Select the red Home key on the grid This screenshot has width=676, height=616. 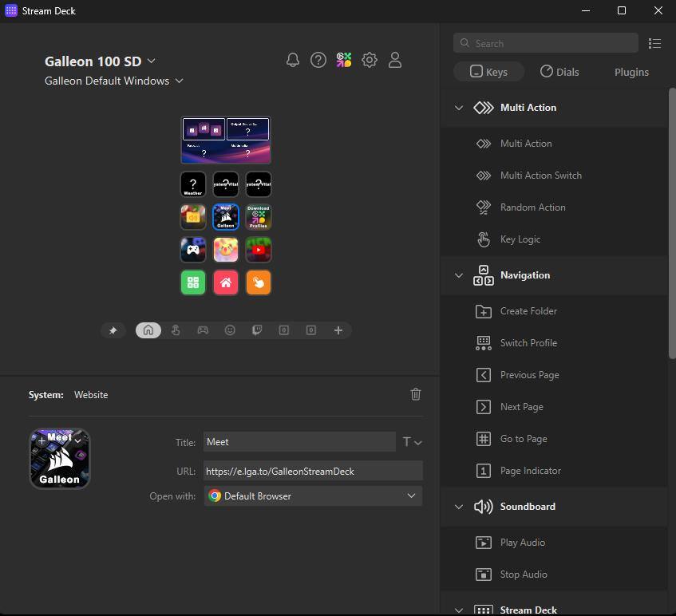pyautogui.click(x=226, y=282)
